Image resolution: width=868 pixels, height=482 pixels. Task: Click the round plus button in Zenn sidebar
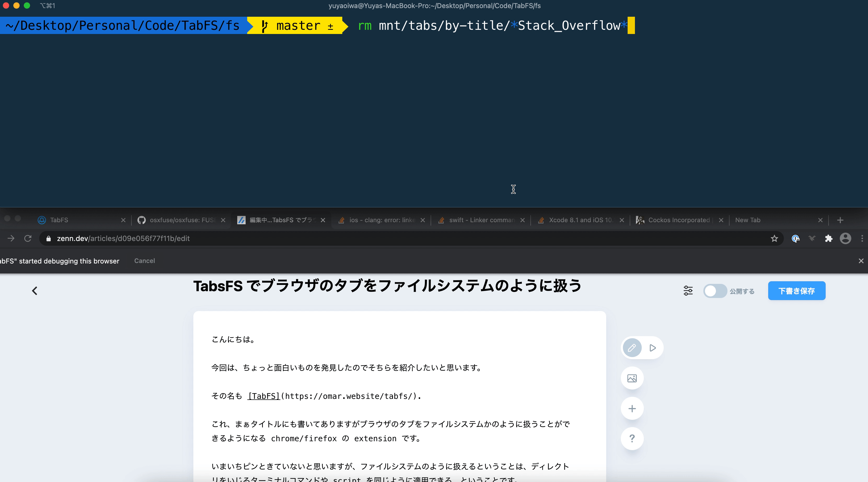[632, 409]
